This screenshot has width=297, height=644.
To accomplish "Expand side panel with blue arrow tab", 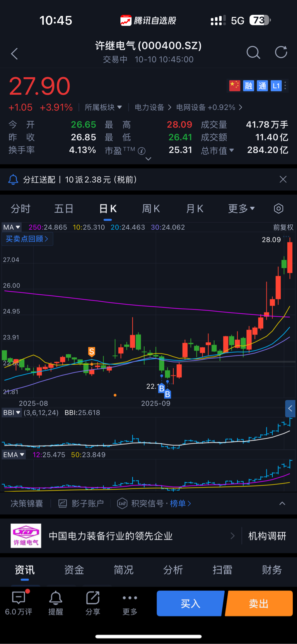I will tap(290, 408).
